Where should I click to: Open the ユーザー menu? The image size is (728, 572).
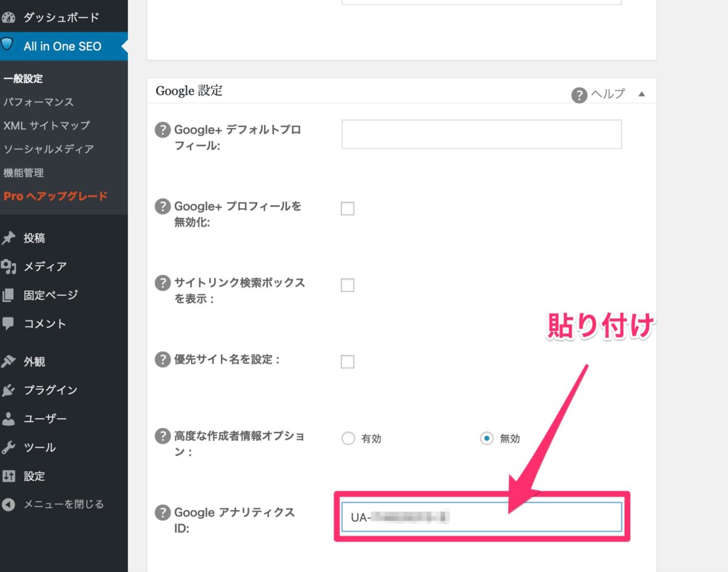point(45,419)
